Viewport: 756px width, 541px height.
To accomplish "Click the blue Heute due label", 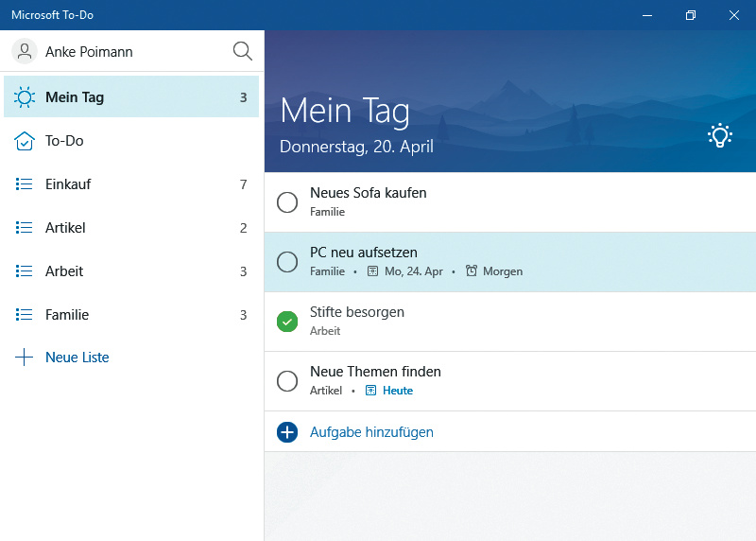I will tap(398, 391).
